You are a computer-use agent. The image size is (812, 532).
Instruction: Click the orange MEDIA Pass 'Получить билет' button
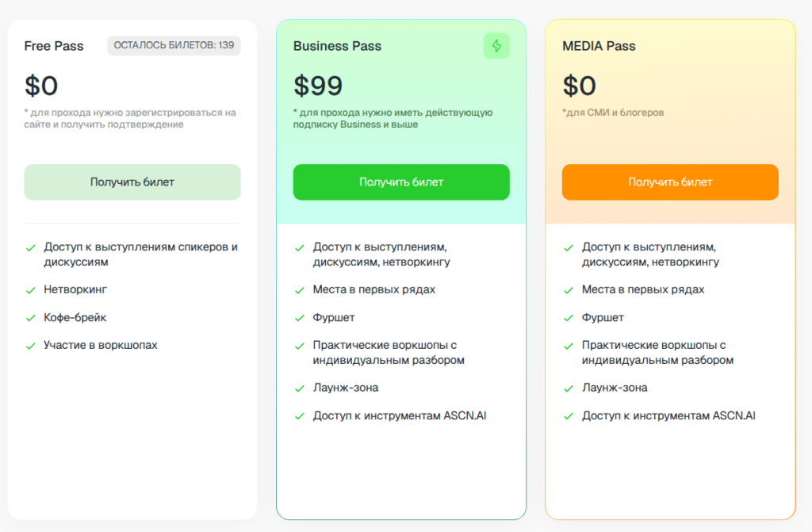point(670,182)
